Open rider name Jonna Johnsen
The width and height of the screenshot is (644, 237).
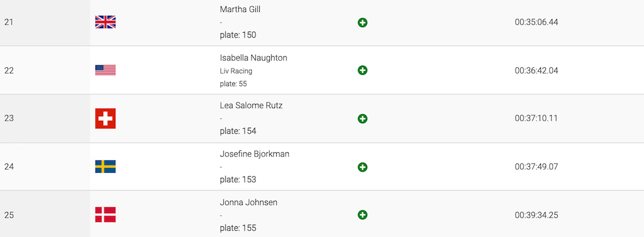248,202
